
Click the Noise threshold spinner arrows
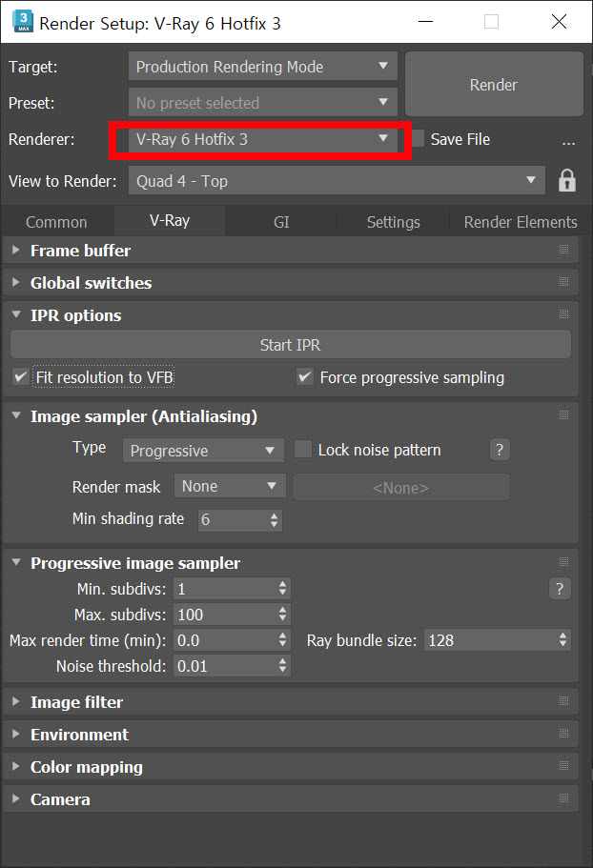coord(283,665)
